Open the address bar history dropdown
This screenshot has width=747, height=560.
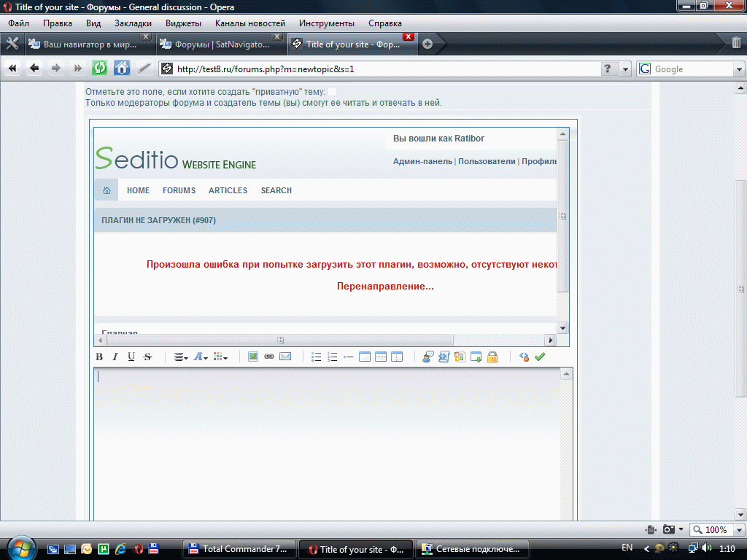click(625, 69)
